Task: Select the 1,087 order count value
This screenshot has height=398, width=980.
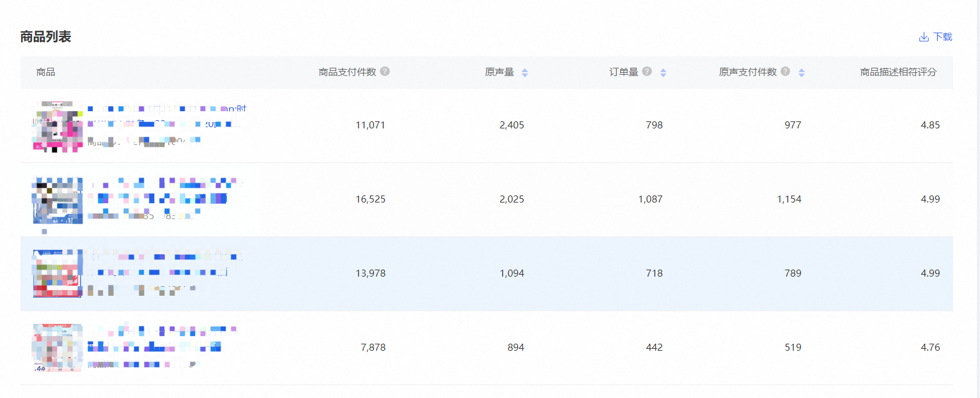Action: click(x=651, y=199)
